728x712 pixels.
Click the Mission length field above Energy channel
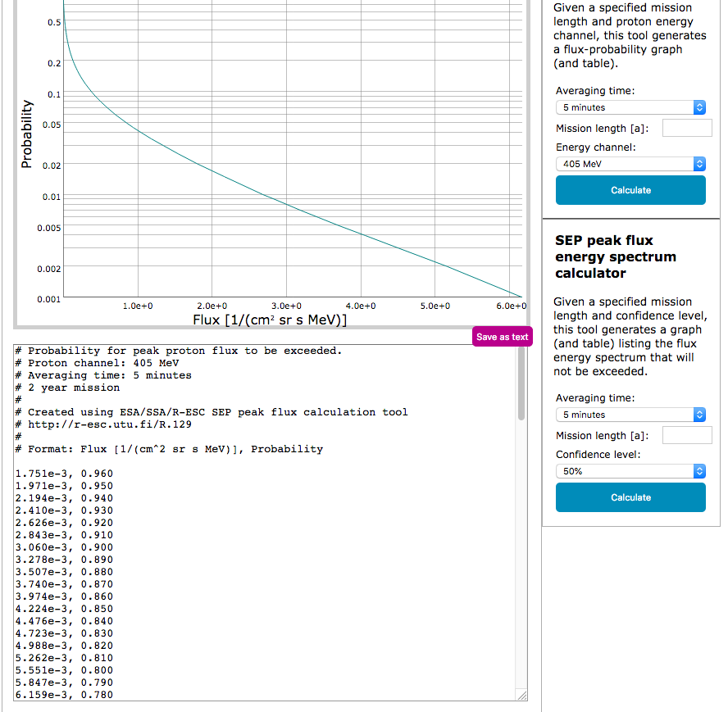coord(686,128)
